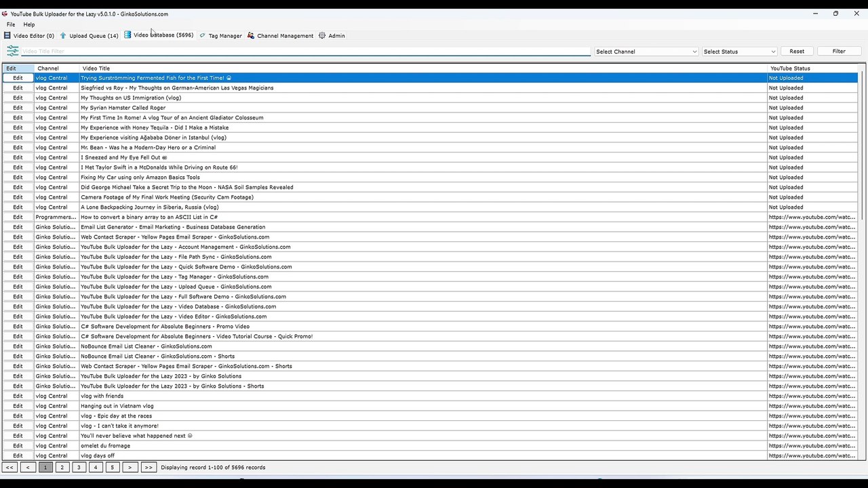
Task: Go to page 5 of records
Action: click(113, 467)
